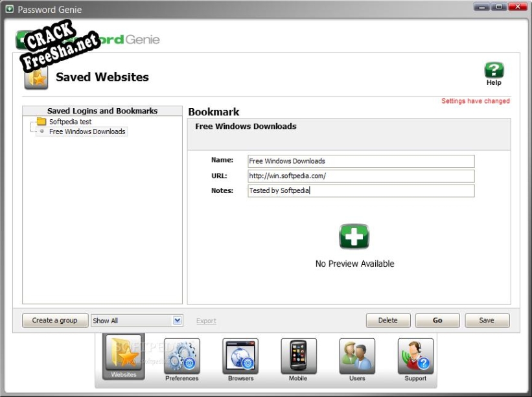Open the Preferences gear icon
This screenshot has height=397, width=532.
pyautogui.click(x=181, y=356)
